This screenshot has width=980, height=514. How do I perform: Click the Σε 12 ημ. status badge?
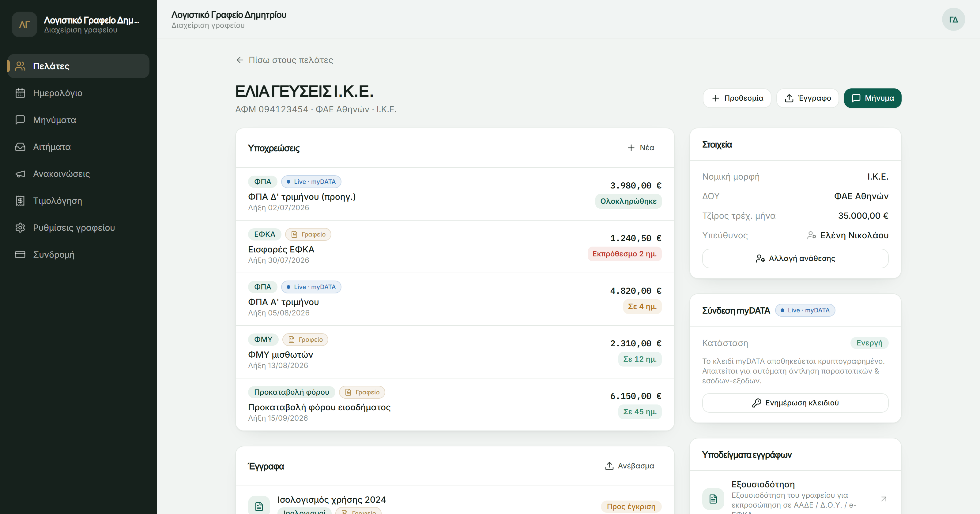(x=640, y=359)
